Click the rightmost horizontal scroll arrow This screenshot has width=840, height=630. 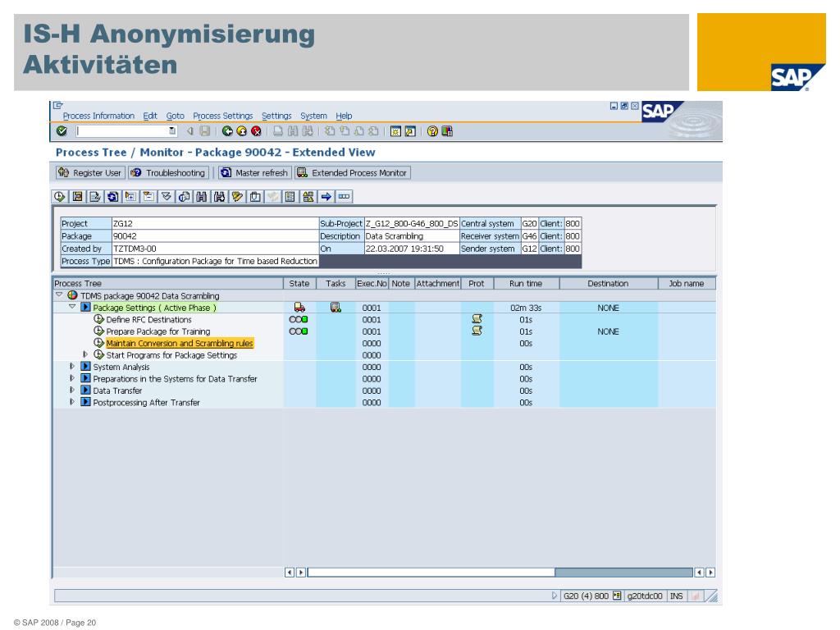coord(710,572)
